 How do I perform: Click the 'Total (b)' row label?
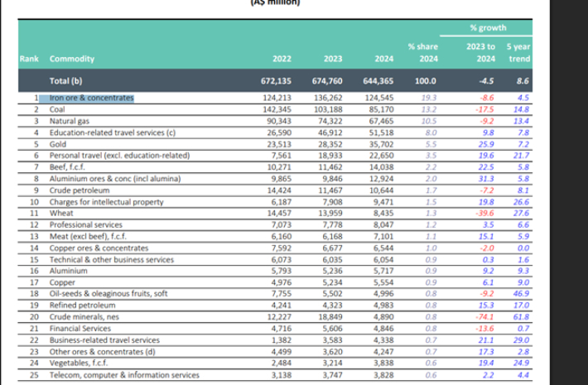66,81
